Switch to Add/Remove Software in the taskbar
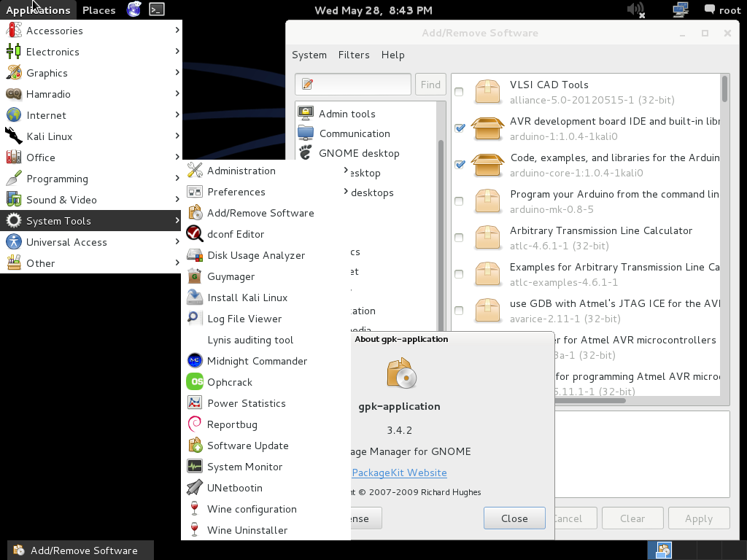 point(80,551)
